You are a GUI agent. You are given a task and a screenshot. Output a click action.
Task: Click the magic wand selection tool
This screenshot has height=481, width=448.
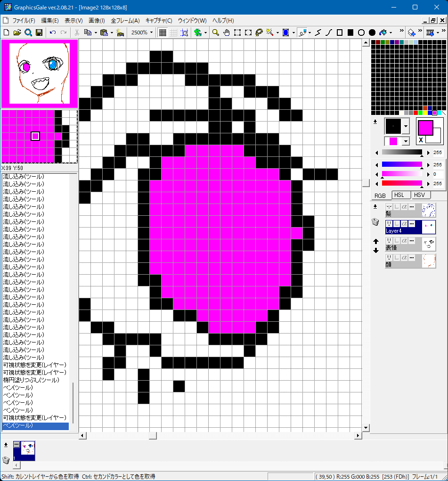tap(270, 33)
